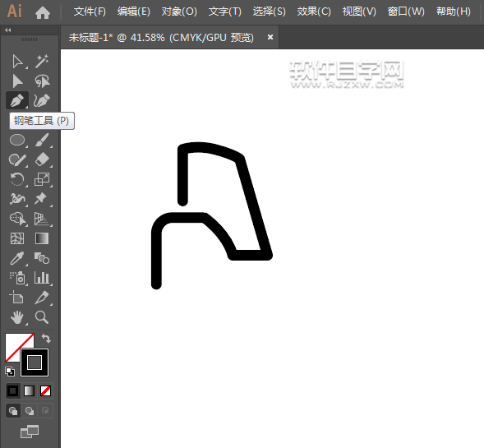Switch to Draw Behind mode

coord(30,411)
